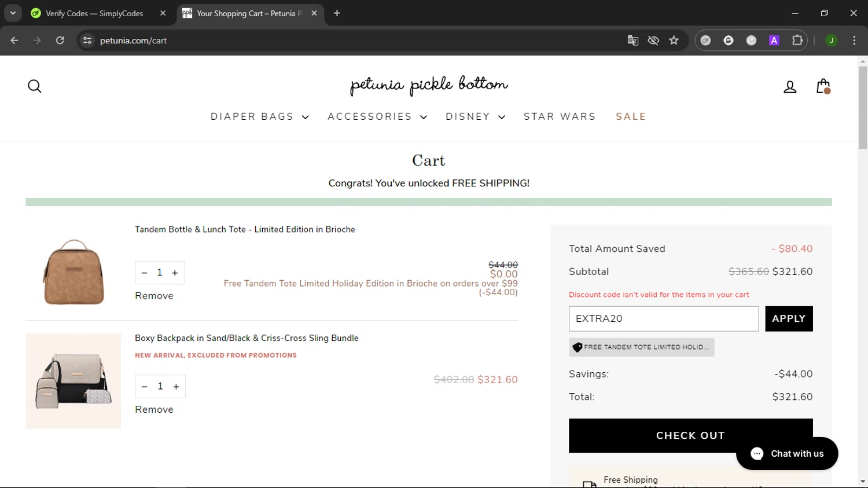Open the account profile icon
Viewport: 868px width, 488px height.
coord(790,87)
